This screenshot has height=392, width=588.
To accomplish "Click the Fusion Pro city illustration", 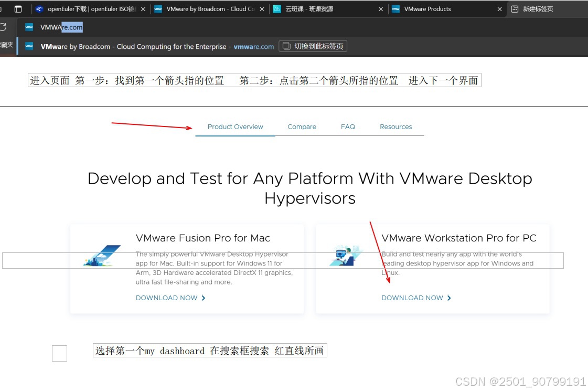I will tap(102, 256).
